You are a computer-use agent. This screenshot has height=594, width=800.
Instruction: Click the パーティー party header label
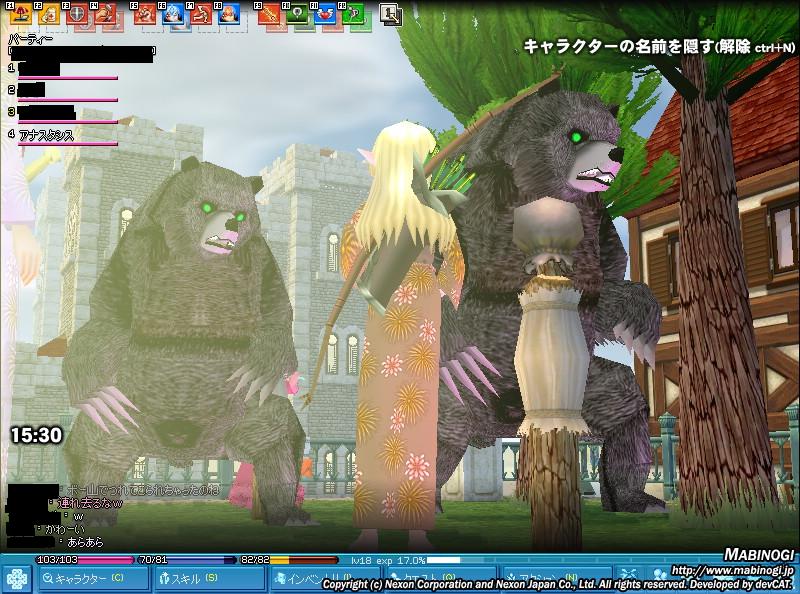pyautogui.click(x=31, y=40)
